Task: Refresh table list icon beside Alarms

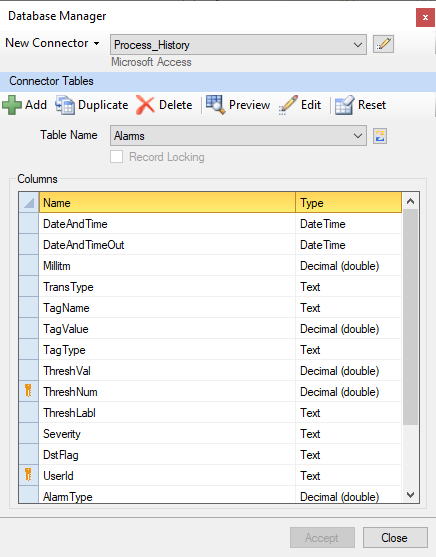Action: pos(380,136)
